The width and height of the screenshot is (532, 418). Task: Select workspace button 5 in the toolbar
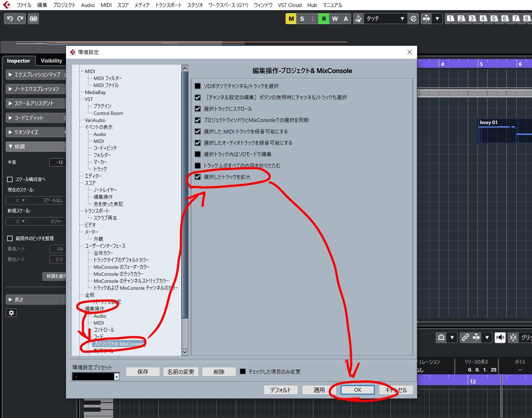(x=494, y=19)
